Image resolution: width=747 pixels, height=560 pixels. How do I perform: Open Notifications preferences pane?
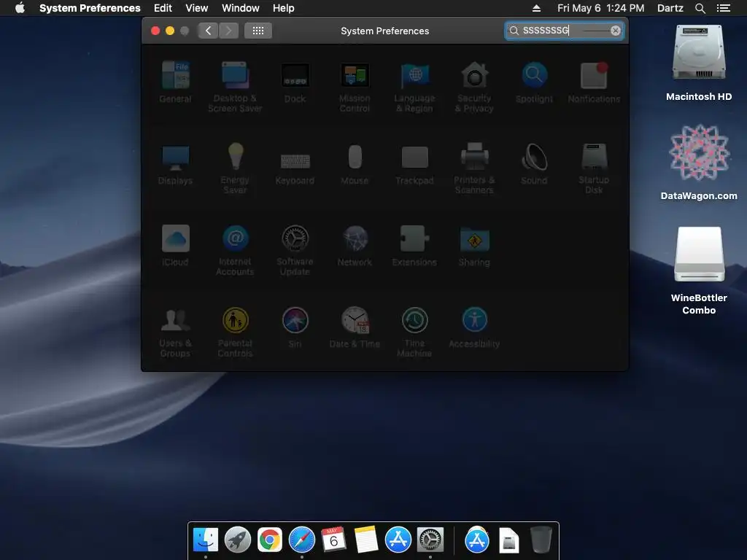click(594, 82)
